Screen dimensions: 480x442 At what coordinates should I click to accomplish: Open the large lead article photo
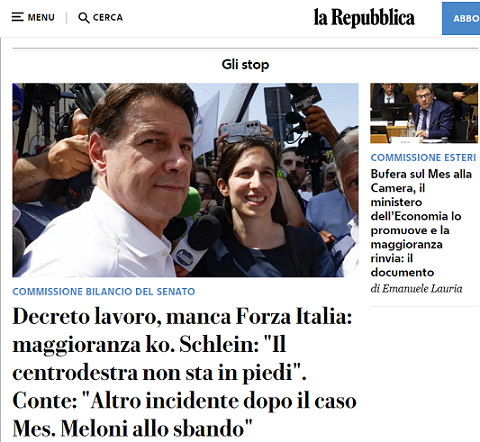(185, 180)
